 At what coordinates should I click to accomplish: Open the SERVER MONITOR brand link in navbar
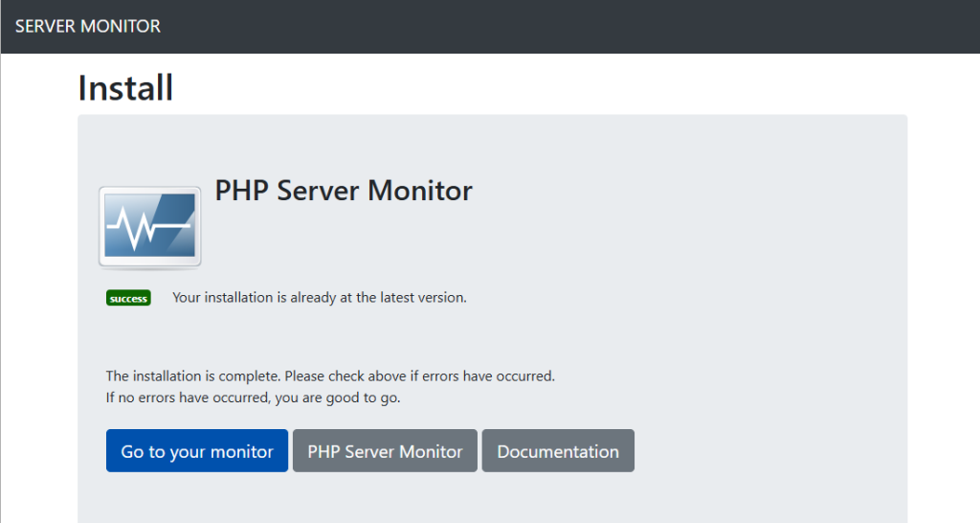click(x=87, y=26)
